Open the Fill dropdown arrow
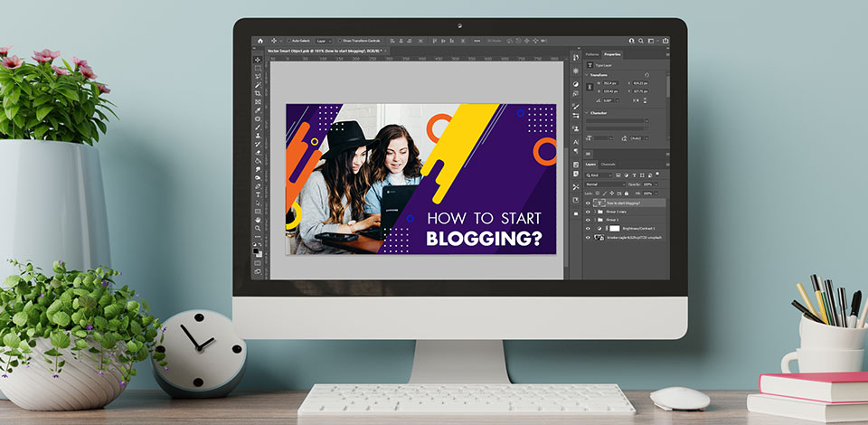The width and height of the screenshot is (868, 425). [656, 194]
